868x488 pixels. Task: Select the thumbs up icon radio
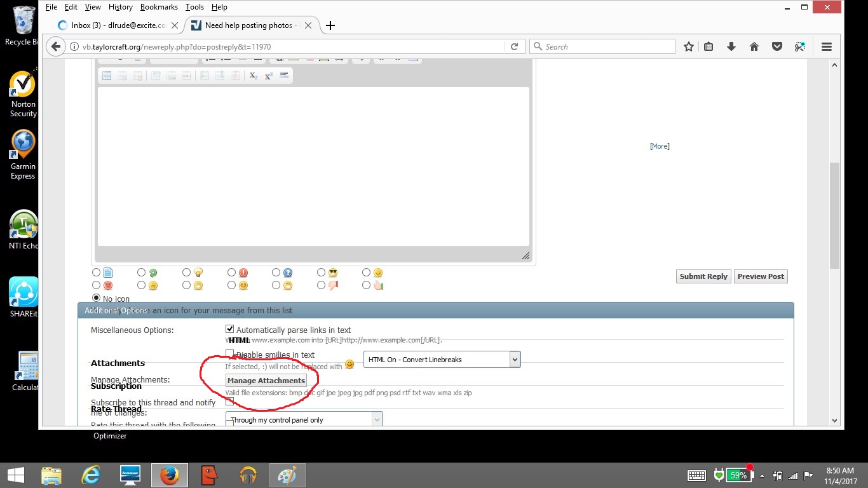point(366,285)
